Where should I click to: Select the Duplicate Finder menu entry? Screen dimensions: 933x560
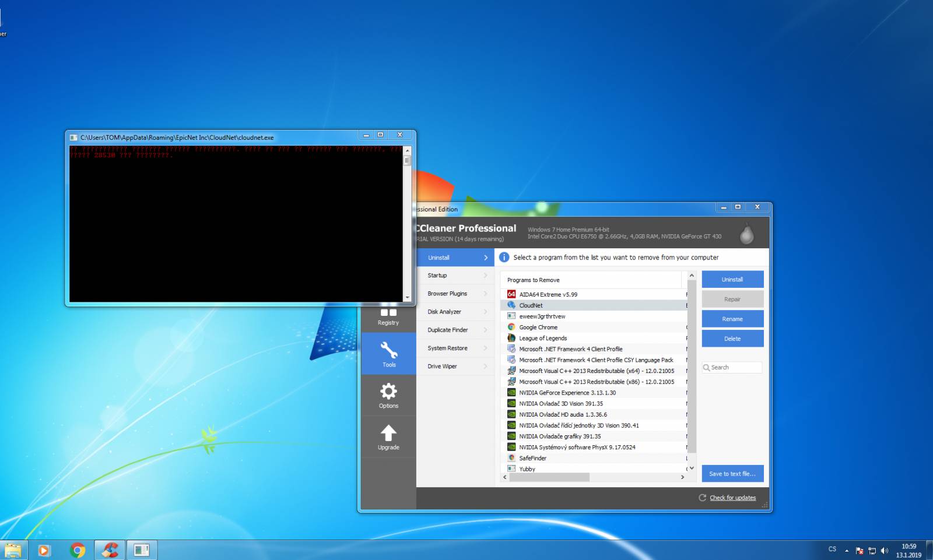point(455,330)
